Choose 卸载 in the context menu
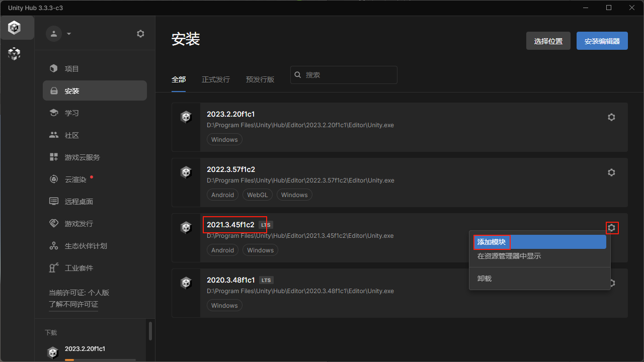 [x=539, y=279]
